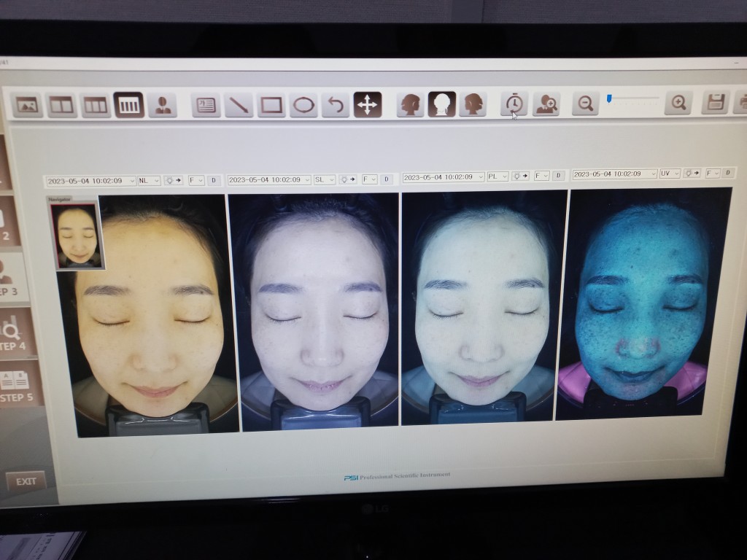Open the UV light mode dropdown

point(670,174)
